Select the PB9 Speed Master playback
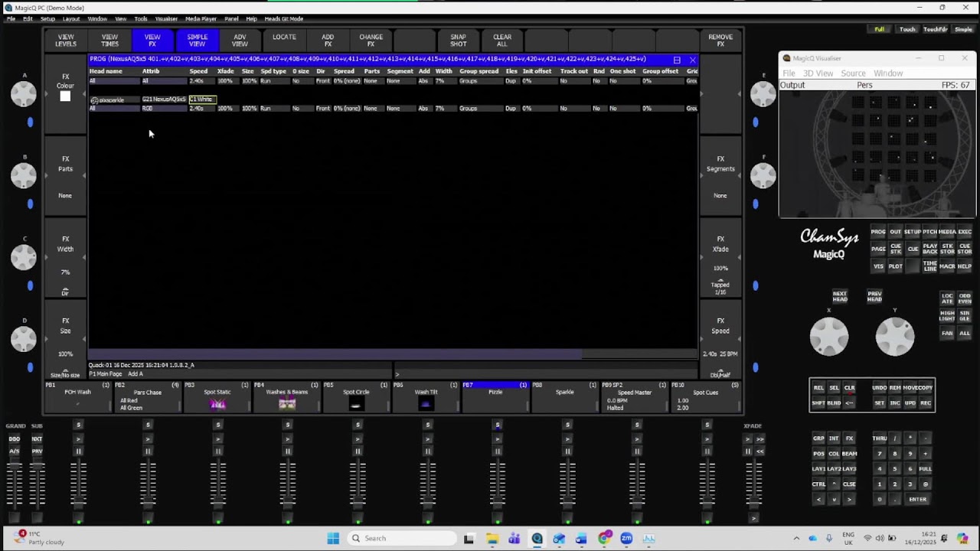Image resolution: width=980 pixels, height=551 pixels. coord(635,396)
